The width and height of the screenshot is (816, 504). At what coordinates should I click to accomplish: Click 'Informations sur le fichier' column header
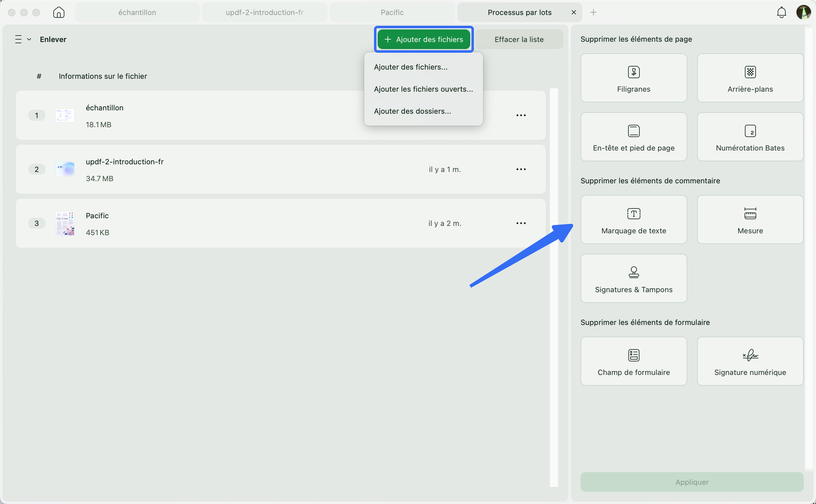point(103,76)
